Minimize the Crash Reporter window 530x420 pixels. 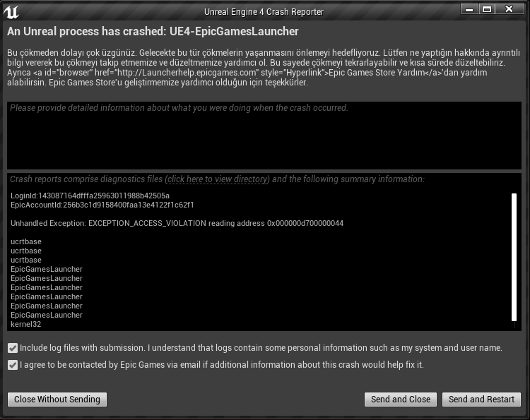tap(469, 9)
